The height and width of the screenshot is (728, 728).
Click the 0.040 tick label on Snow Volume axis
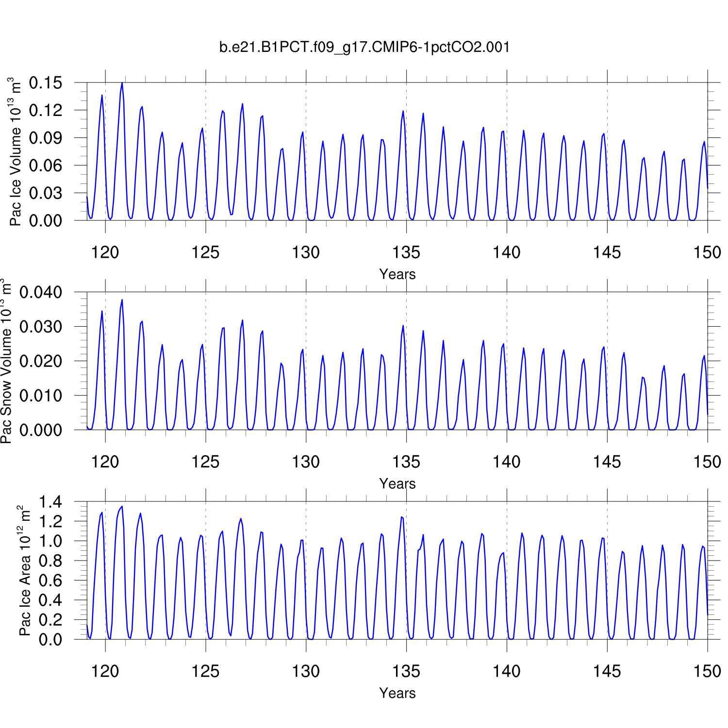tap(41, 292)
